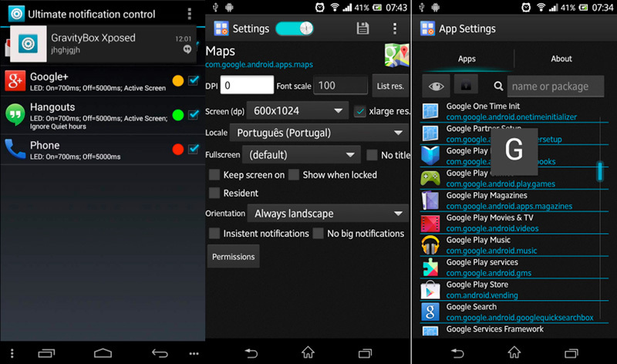This screenshot has width=617, height=364.
Task: Tap com.google.android.apps.magazines package text
Action: (x=509, y=206)
